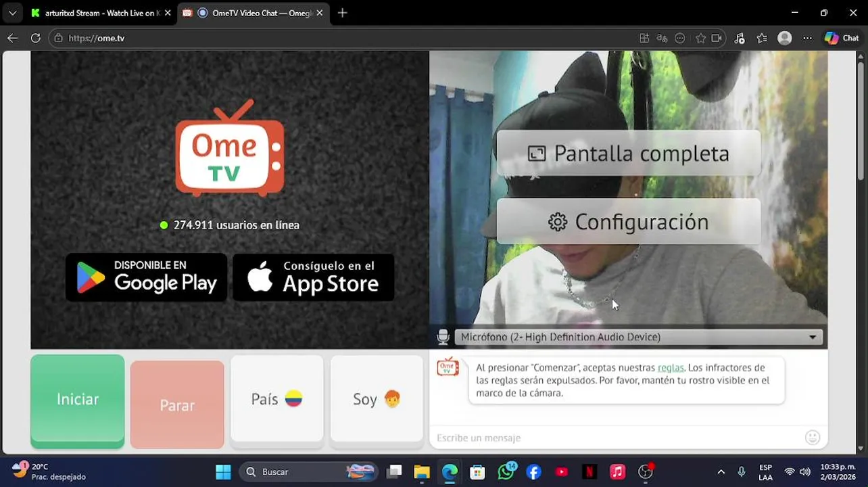This screenshot has height=487, width=868.
Task: Open browser Settings and more menu
Action: coord(807,38)
